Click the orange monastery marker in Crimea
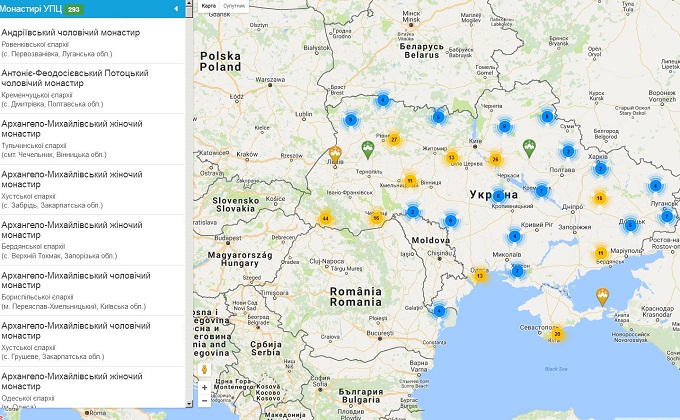This screenshot has height=420, width=680. [x=602, y=295]
